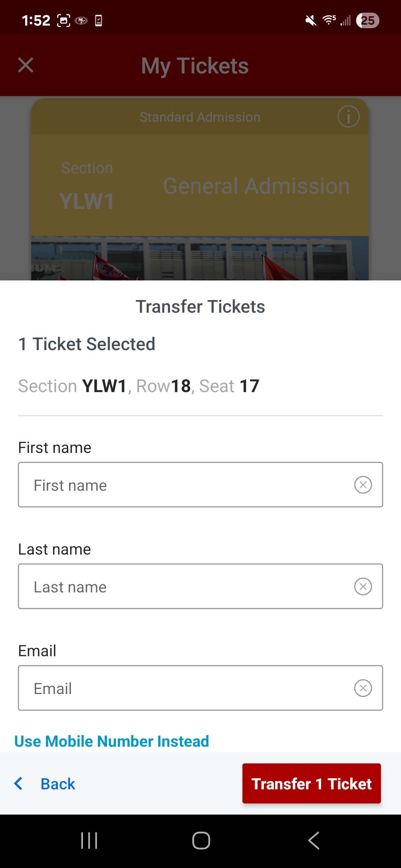
Task: Tap the muted sound status icon
Action: [x=311, y=20]
